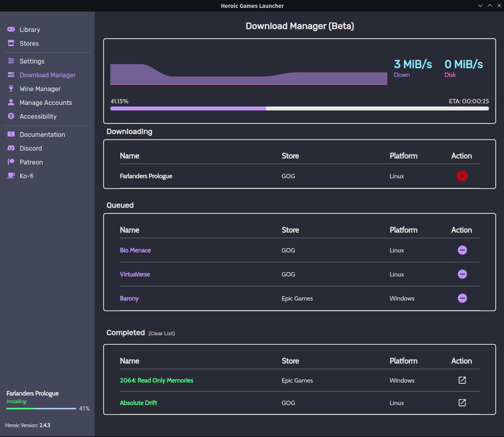Click the Completed section heading
Screen dimensions: 504x437
[126, 332]
